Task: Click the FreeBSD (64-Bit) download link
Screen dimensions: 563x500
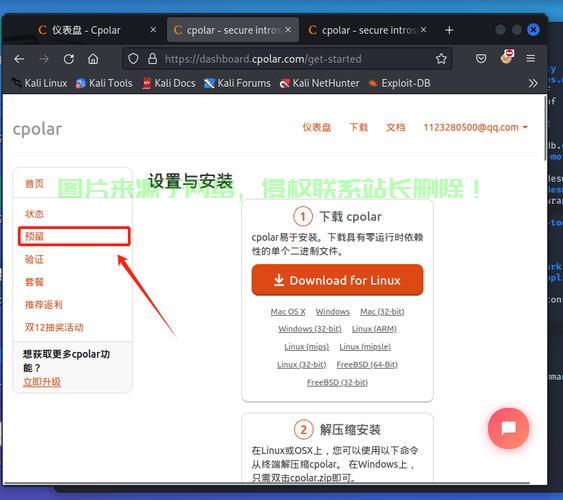Action: pyautogui.click(x=367, y=365)
